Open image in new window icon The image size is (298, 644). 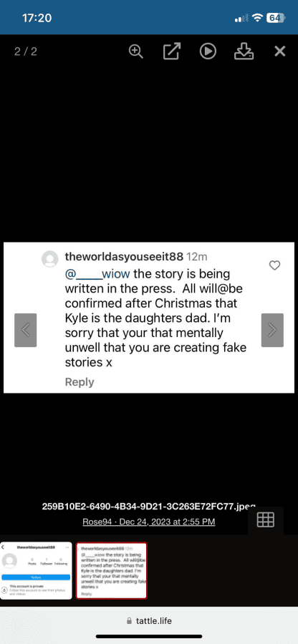coord(171,52)
